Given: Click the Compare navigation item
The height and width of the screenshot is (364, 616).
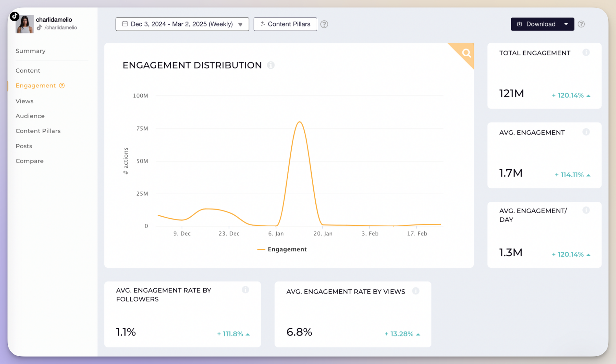Looking at the screenshot, I should (30, 161).
